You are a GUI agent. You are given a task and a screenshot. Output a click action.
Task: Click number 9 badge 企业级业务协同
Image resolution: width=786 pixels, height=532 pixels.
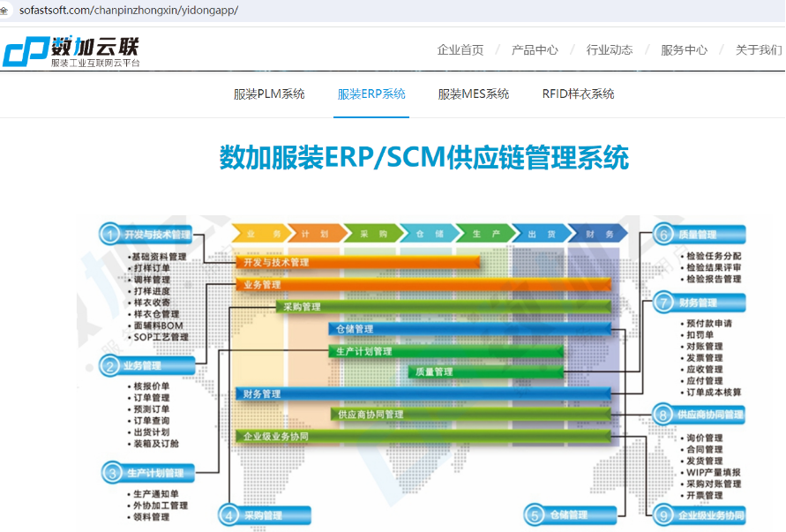coord(700,515)
